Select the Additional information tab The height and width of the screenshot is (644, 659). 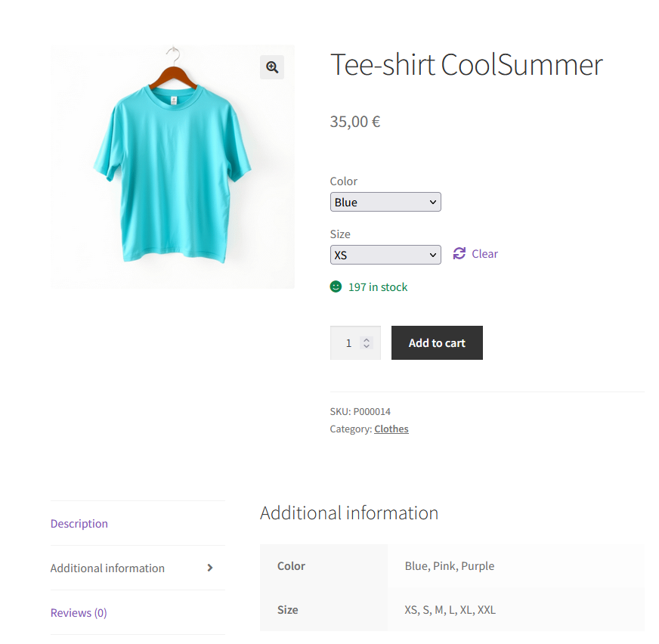[107, 568]
